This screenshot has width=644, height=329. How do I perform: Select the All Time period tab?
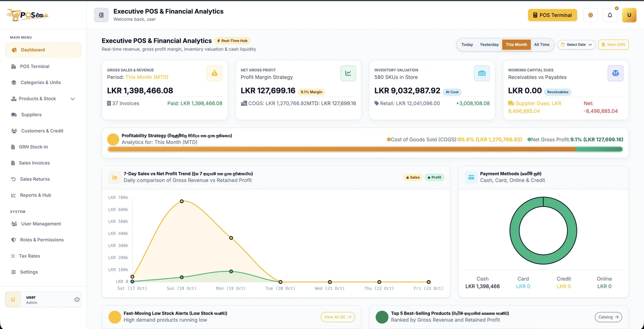[541, 45]
